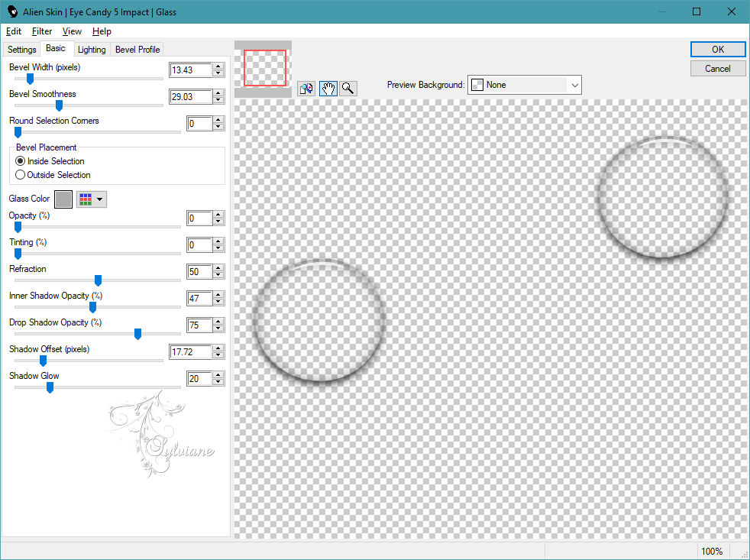Click the Refraction slider handle
Screen dimensions: 750x560
[98, 280]
